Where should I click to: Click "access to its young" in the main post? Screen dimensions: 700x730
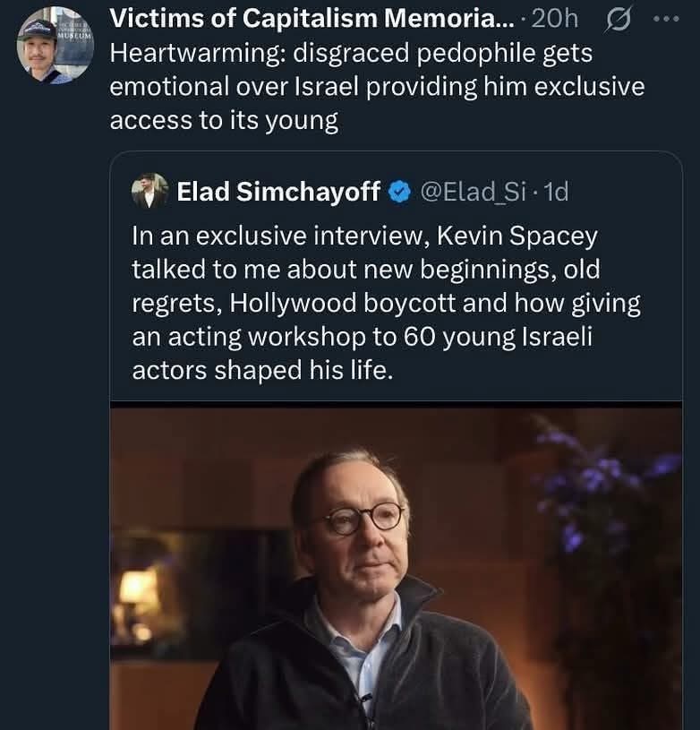(224, 121)
